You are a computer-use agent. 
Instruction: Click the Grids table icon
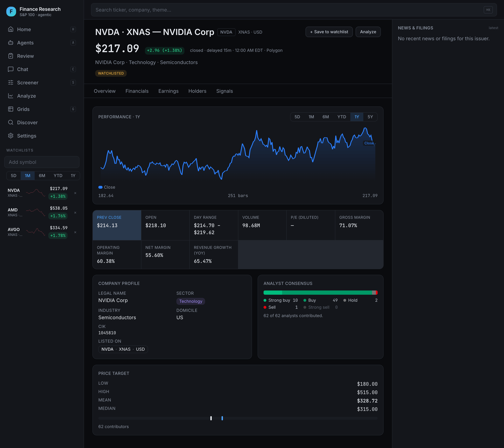pos(11,109)
